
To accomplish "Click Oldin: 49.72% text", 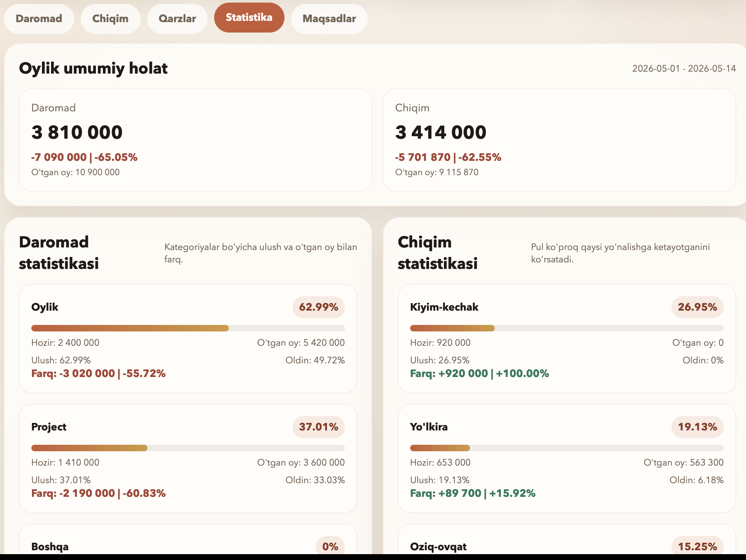I will coord(315,360).
